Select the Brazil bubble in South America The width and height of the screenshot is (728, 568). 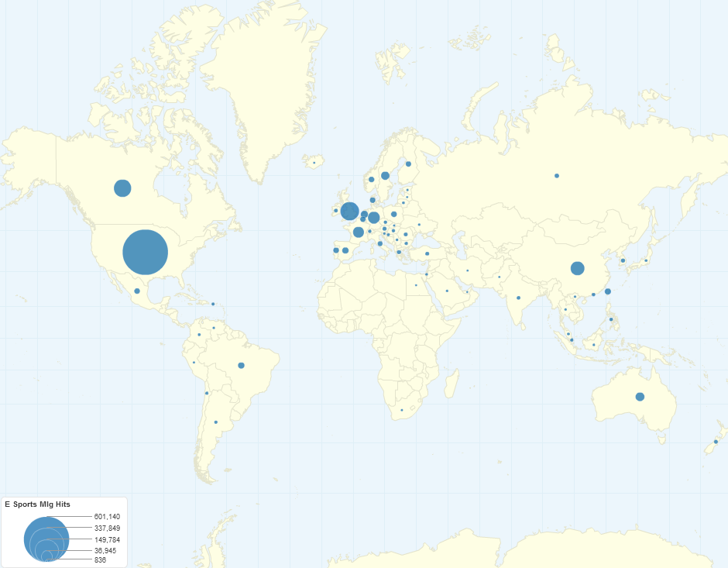tap(241, 365)
